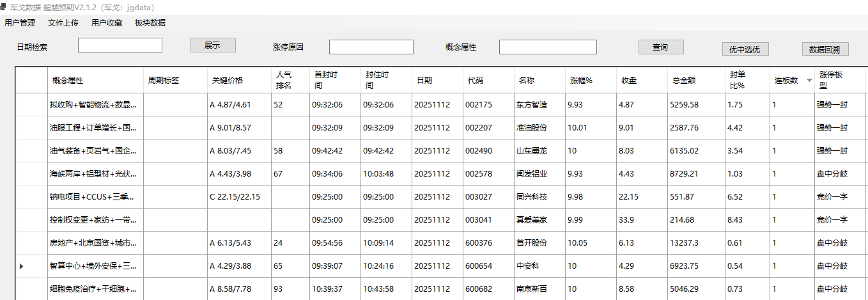Open the 用户管理 menu

pos(20,23)
